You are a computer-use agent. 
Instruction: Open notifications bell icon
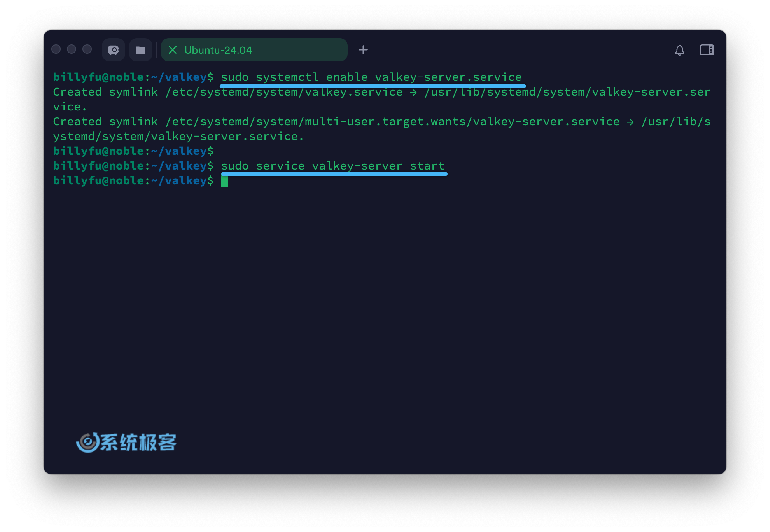click(679, 50)
